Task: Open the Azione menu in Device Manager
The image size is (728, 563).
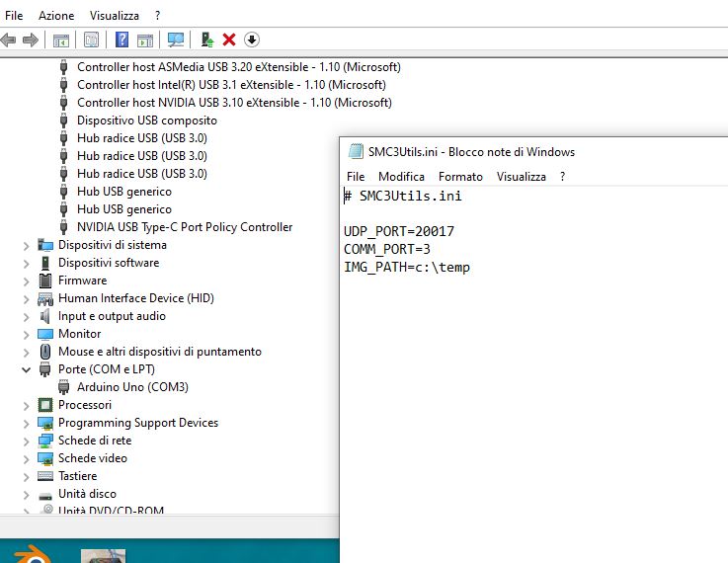Action: click(56, 16)
